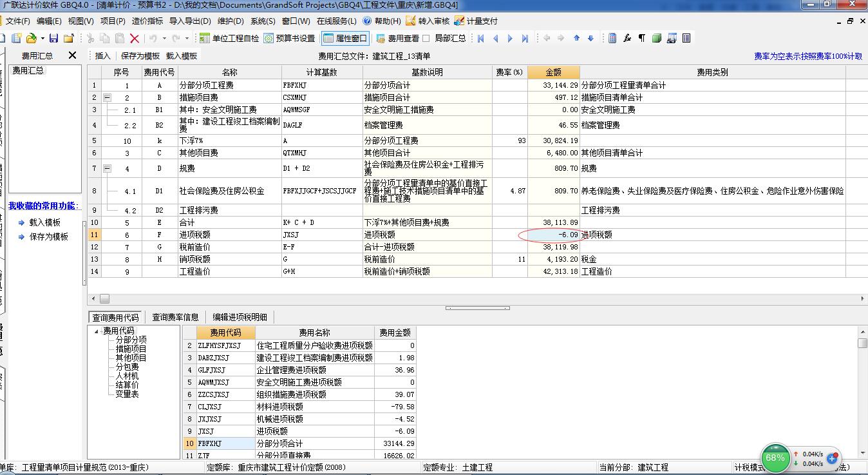Open the 编辑(E) menu

[50, 21]
